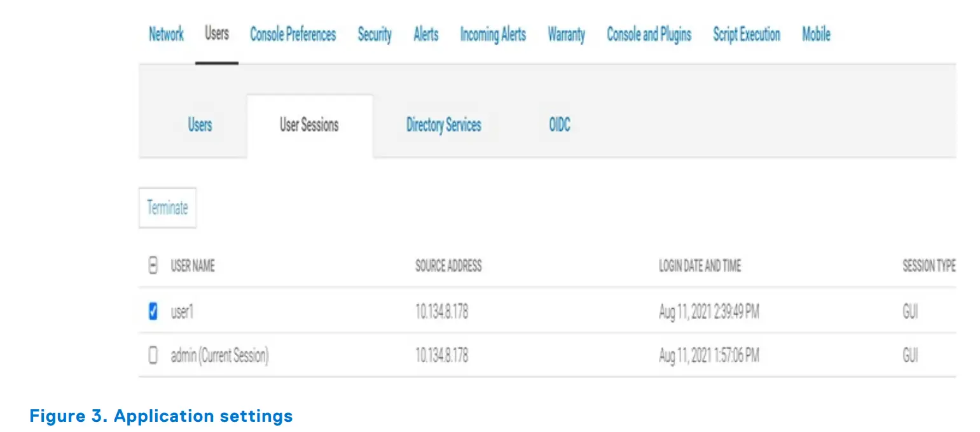Switch to the Mobile settings tab
The width and height of the screenshot is (980, 432).
click(x=816, y=35)
